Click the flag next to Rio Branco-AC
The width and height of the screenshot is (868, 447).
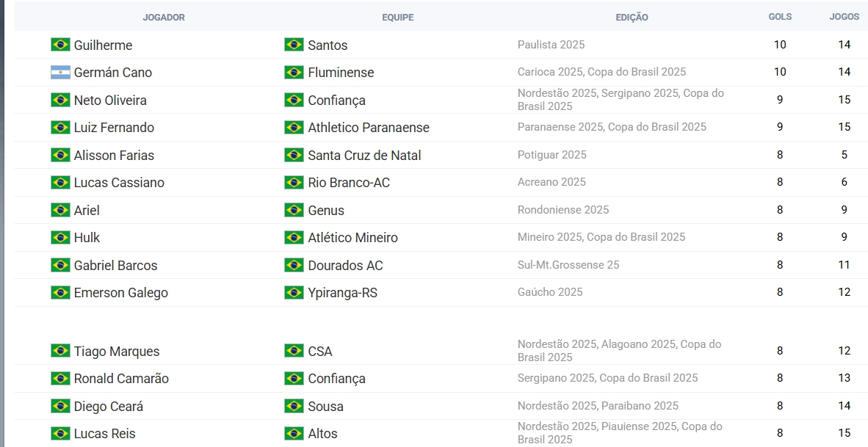click(294, 183)
